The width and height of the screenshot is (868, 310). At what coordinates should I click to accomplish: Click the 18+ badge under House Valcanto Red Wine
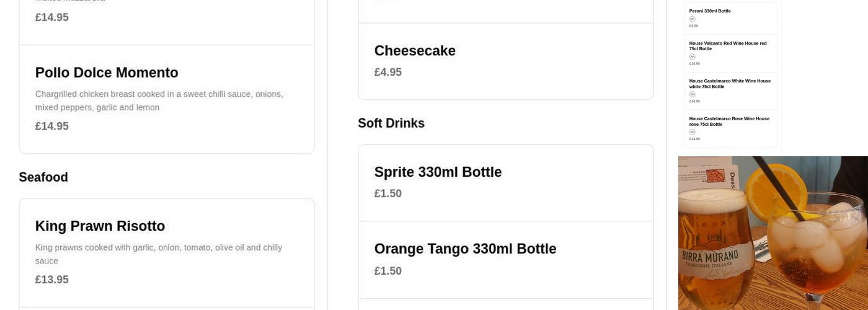tap(693, 57)
